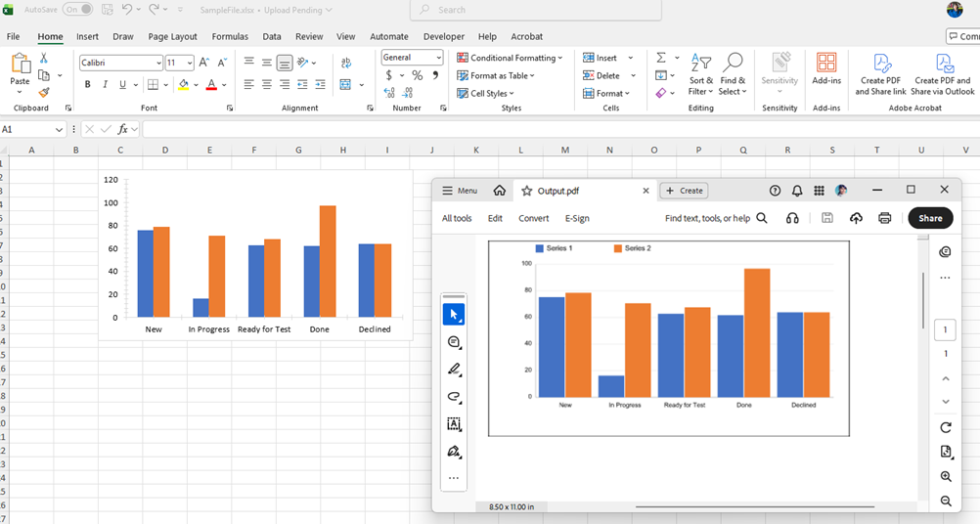The height and width of the screenshot is (524, 980).
Task: Switch to the Acrobat ribbon tab
Action: pos(527,37)
